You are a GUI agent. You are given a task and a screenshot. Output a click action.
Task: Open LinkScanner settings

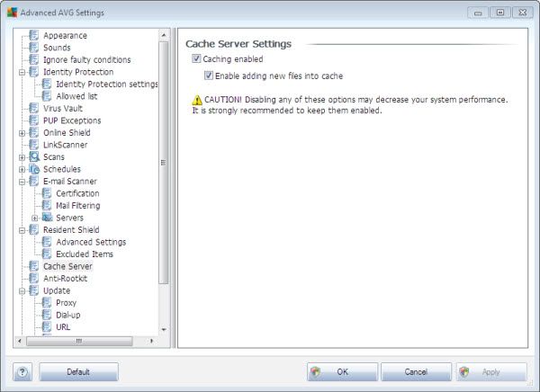[65, 145]
